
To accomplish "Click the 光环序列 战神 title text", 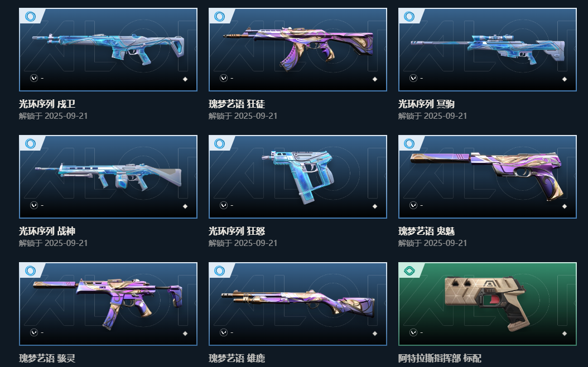I will (x=47, y=231).
